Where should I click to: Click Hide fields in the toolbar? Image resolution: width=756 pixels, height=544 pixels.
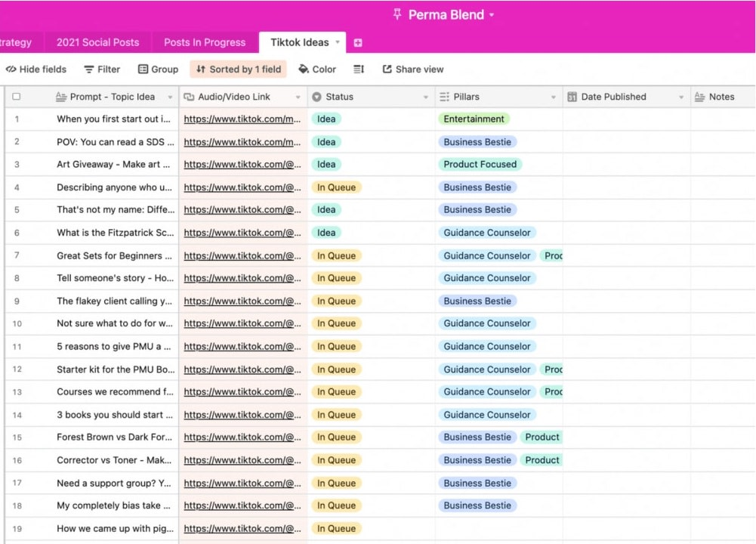click(36, 69)
